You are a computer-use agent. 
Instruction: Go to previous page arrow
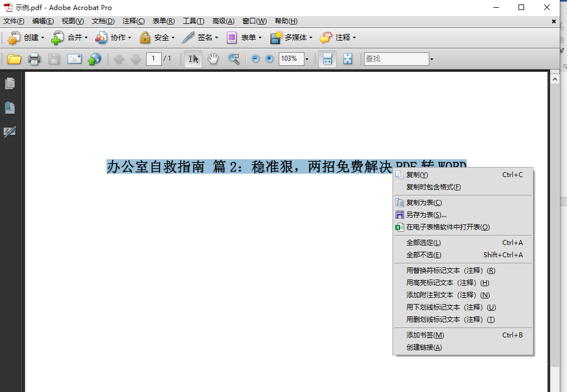119,59
